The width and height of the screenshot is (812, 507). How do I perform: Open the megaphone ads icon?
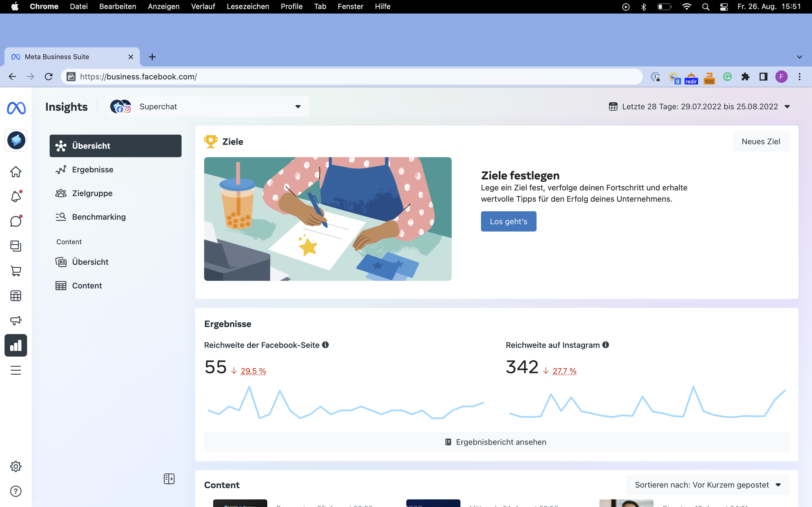16,321
